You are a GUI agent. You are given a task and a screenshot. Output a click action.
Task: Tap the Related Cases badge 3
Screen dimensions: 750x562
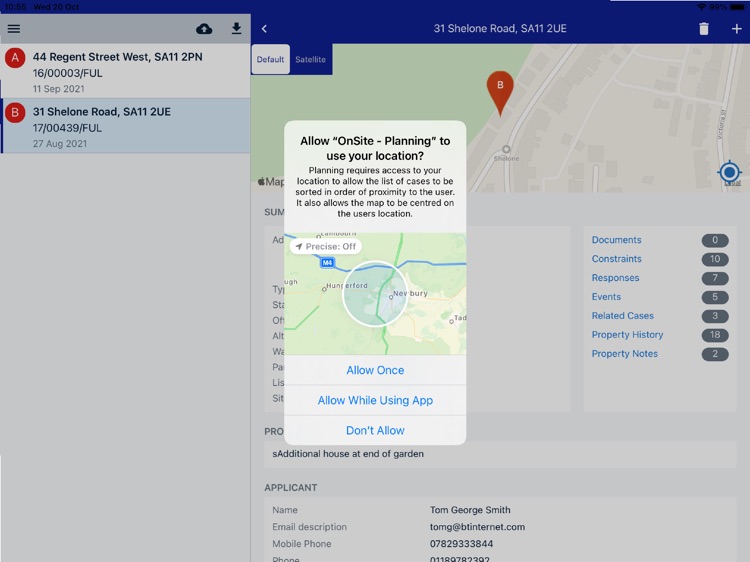tap(715, 316)
